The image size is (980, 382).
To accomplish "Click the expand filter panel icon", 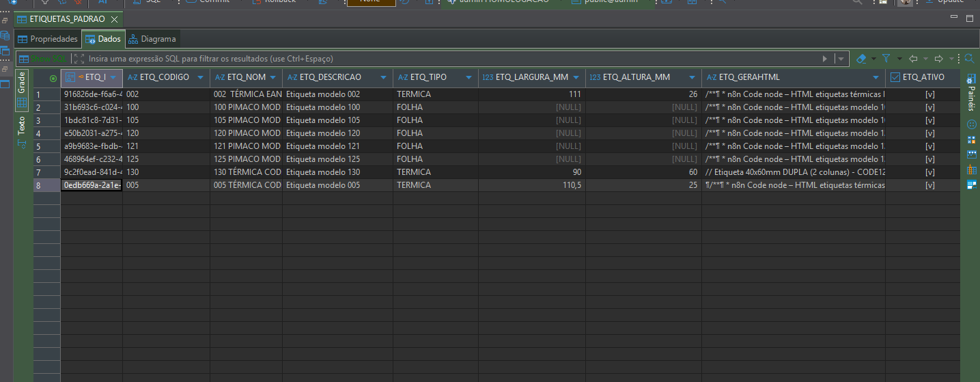I will (x=79, y=59).
